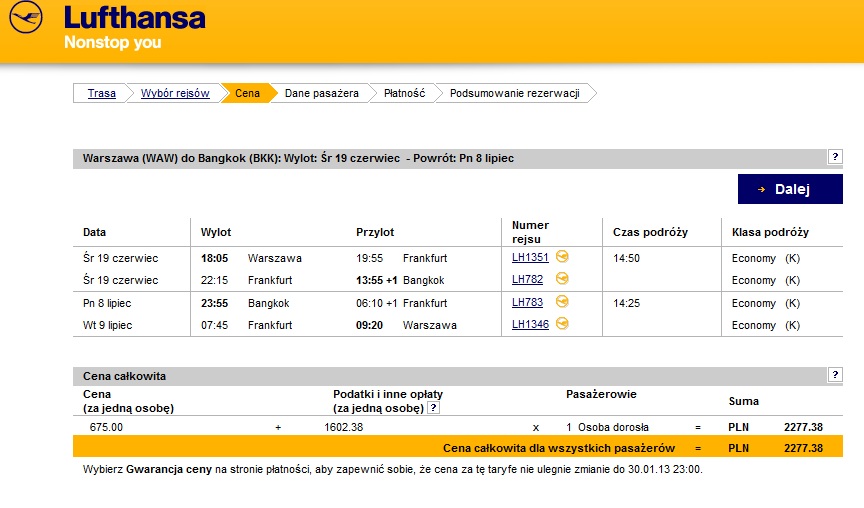Open help icon in route header bar

point(835,157)
